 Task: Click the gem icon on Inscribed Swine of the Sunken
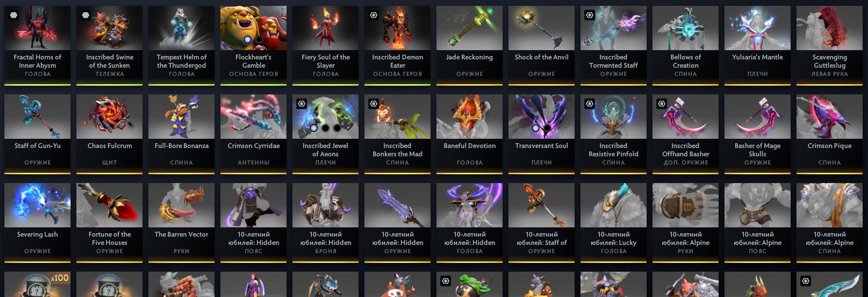[x=86, y=15]
